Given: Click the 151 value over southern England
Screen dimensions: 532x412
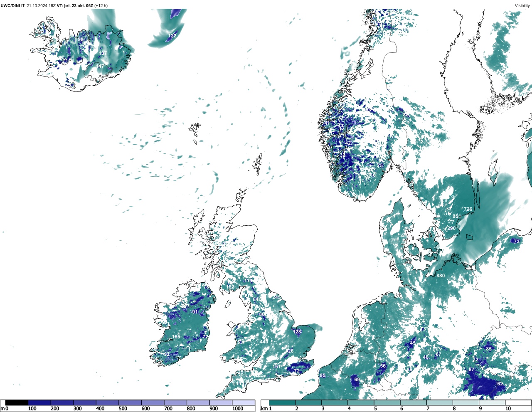Looking at the screenshot, I should point(276,366).
